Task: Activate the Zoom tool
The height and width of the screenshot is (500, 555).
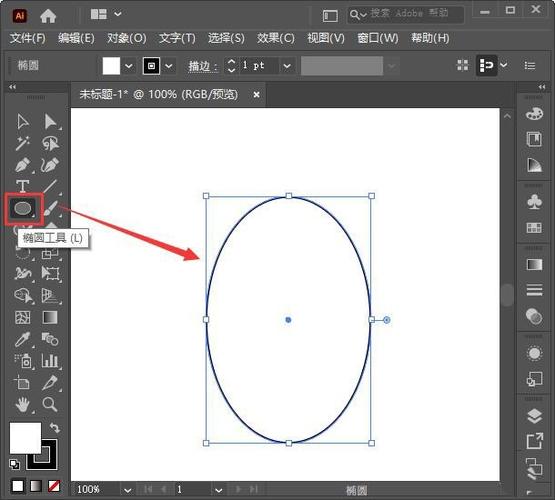Action: (50, 404)
